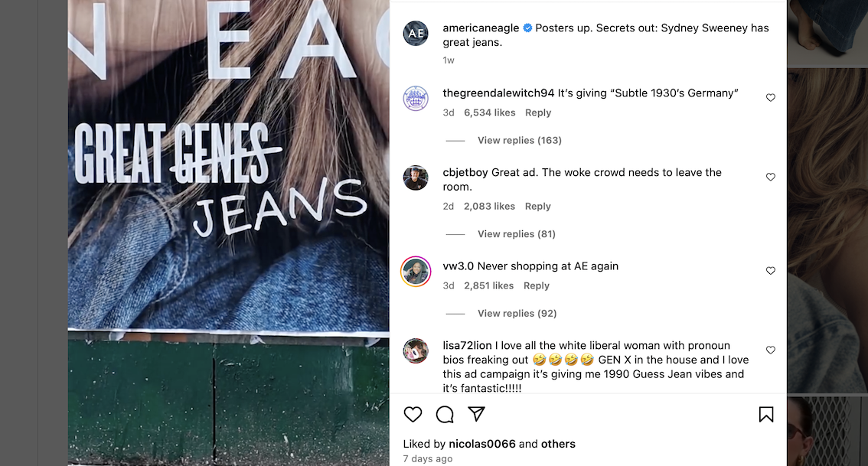The height and width of the screenshot is (466, 868).
Task: View vw3.0's story avatar ring
Action: [416, 271]
